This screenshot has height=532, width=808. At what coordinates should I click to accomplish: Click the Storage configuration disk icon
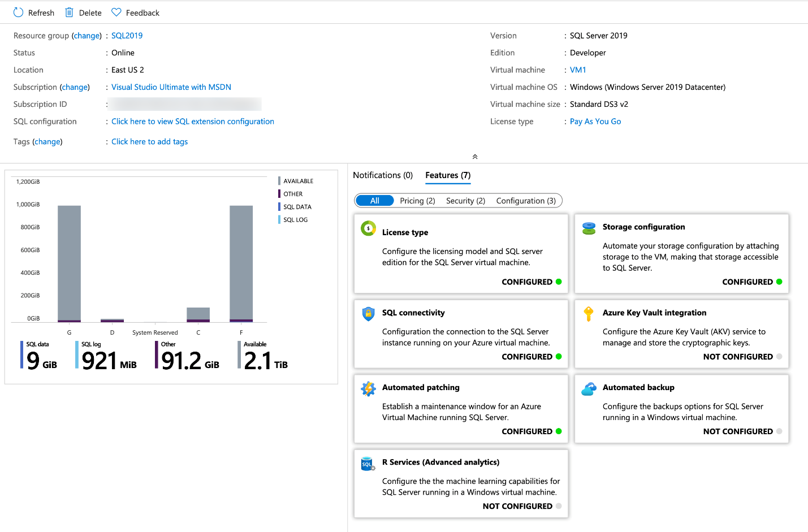(x=589, y=228)
